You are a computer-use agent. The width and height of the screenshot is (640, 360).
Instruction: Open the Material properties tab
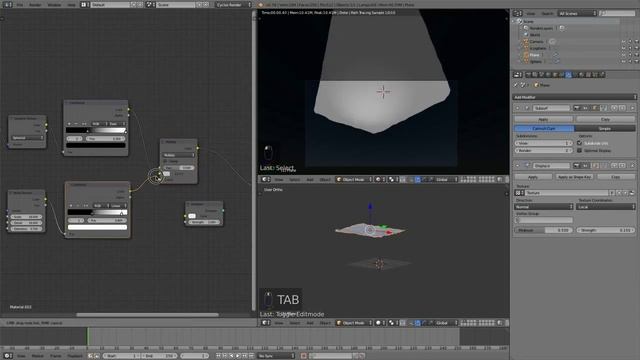click(582, 75)
